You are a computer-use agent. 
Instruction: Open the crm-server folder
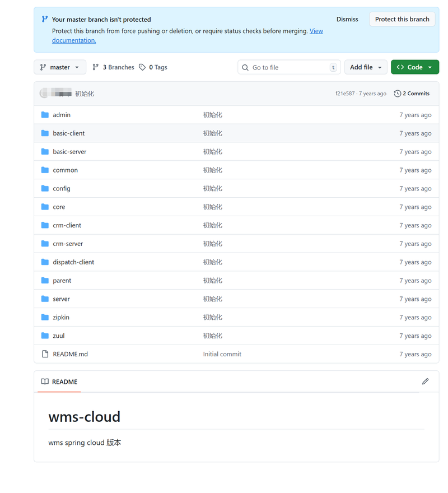pos(68,244)
